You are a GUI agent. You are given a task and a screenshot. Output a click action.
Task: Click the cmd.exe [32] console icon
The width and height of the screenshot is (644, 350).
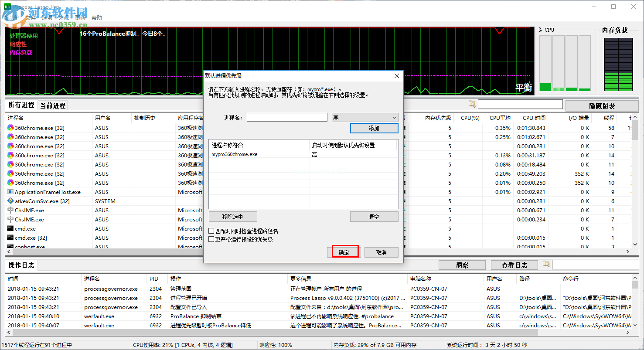coord(10,238)
